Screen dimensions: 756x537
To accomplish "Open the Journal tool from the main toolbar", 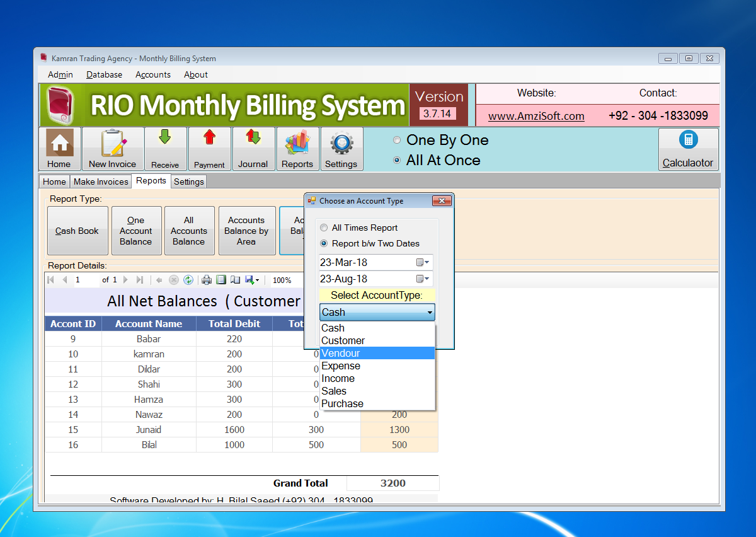I will (253, 149).
